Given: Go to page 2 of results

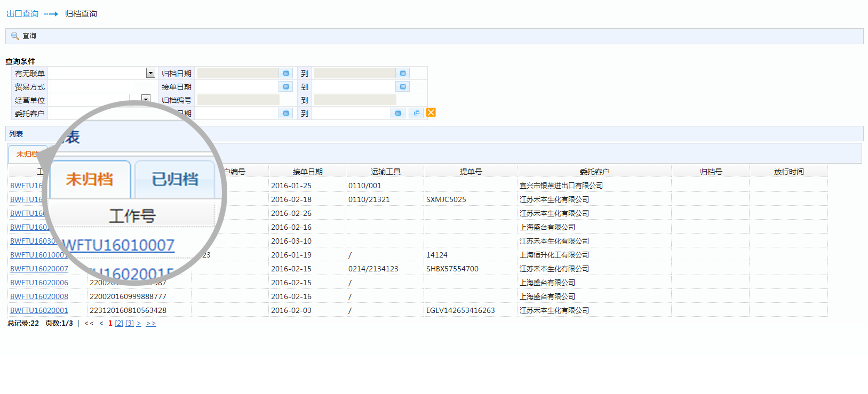Looking at the screenshot, I should pyautogui.click(x=119, y=323).
